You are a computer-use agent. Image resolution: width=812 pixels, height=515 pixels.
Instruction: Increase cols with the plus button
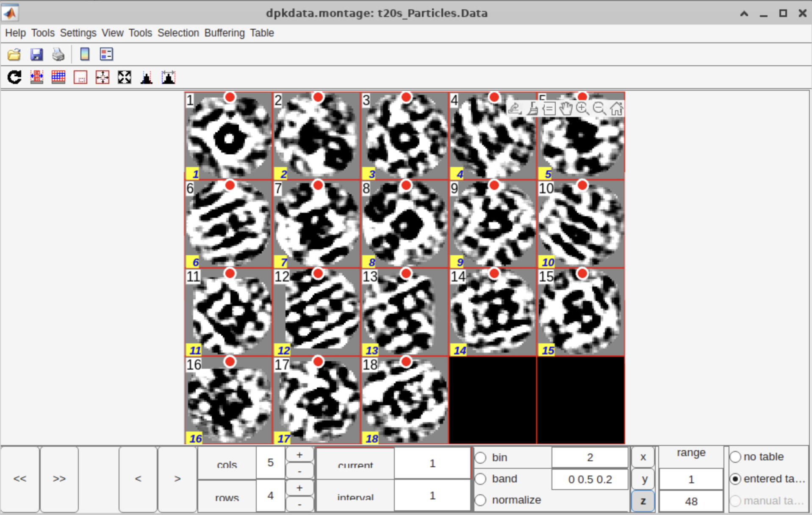coord(299,455)
